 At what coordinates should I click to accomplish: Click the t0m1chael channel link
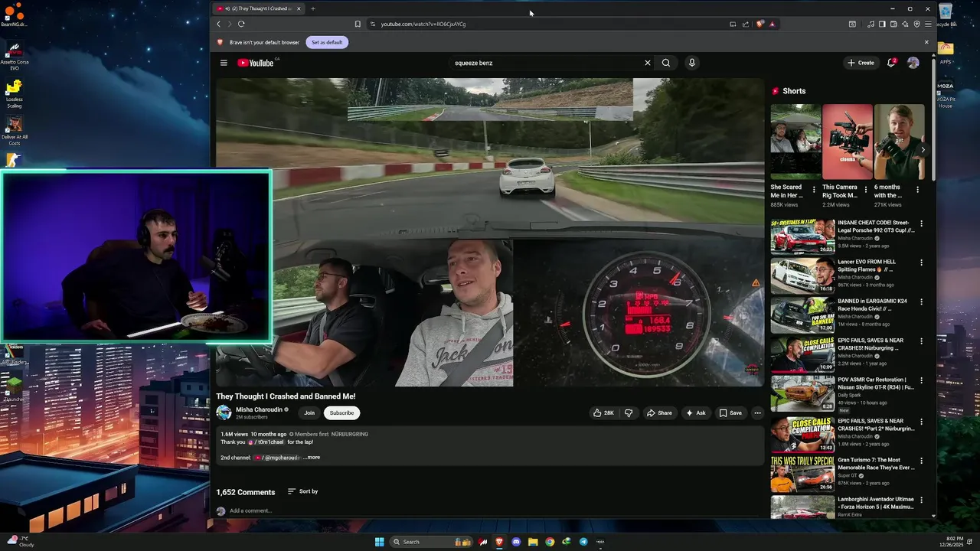pyautogui.click(x=266, y=442)
